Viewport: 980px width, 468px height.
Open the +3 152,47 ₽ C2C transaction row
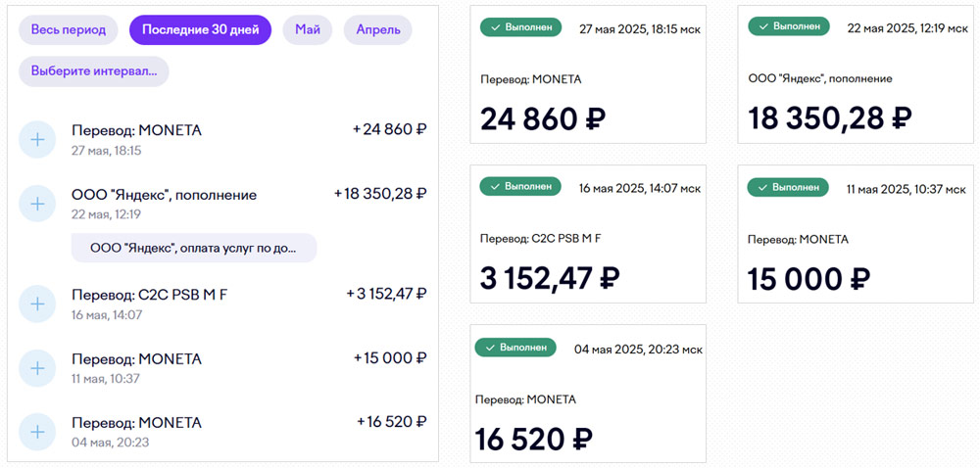point(223,304)
